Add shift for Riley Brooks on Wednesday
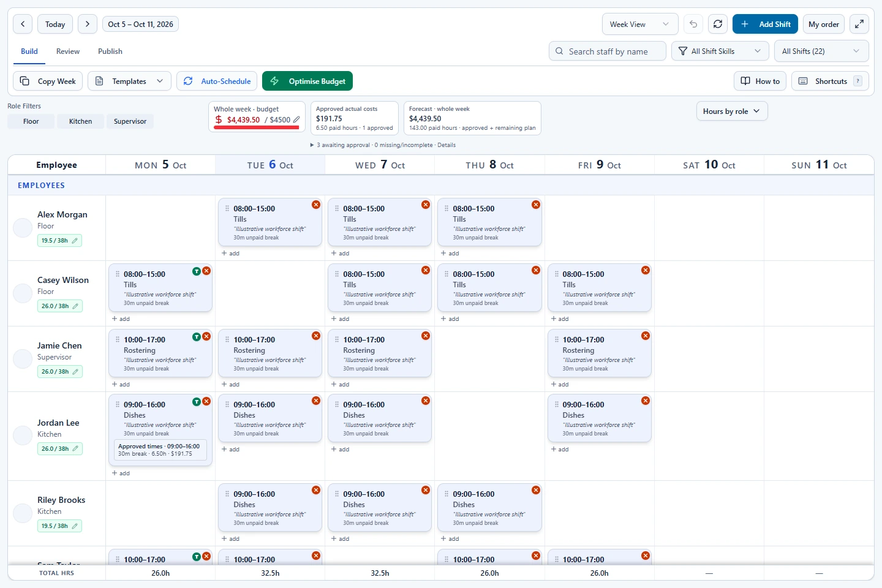 [x=341, y=539]
